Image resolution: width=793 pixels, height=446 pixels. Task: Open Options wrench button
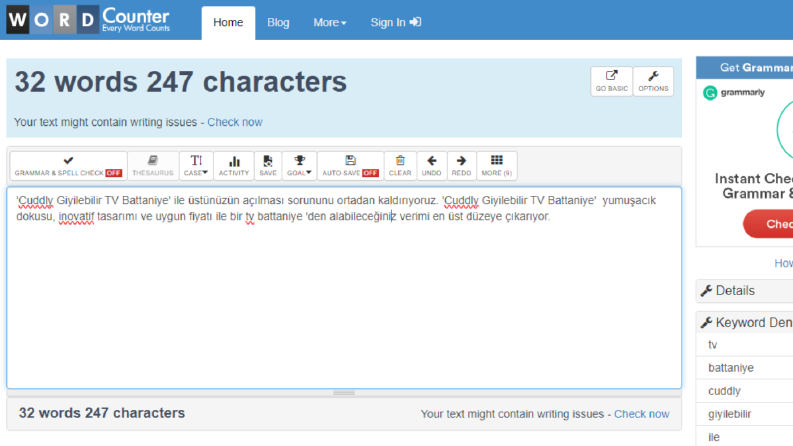click(653, 81)
